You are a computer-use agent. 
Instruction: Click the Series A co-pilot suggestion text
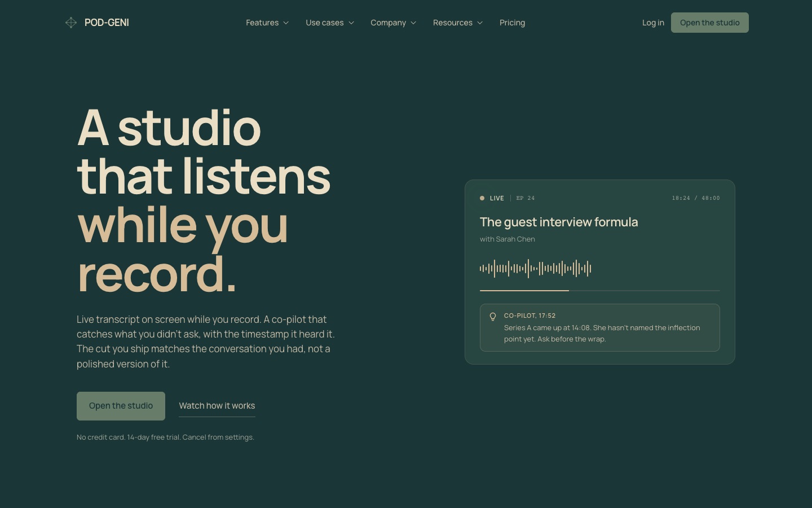602,333
